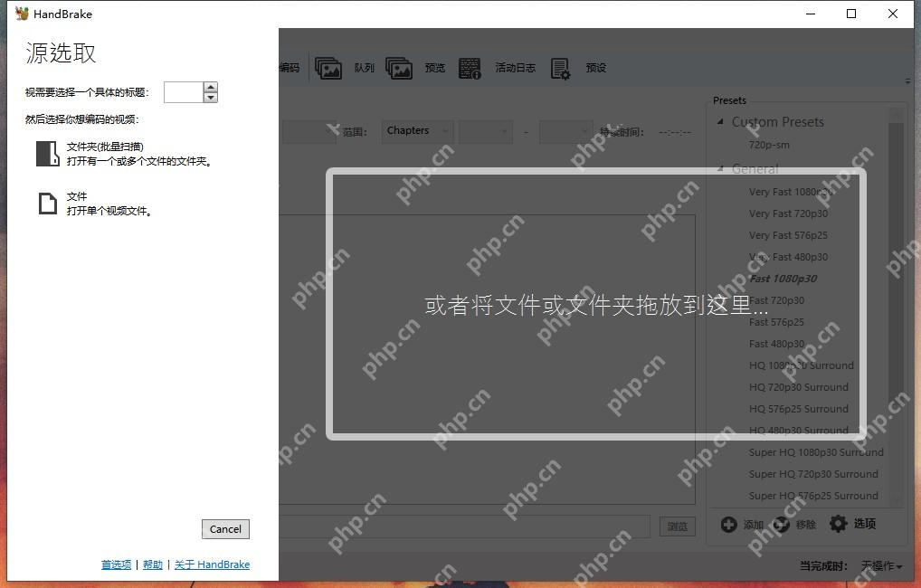Open the ending chapter dropdown before 持续时间

(566, 131)
